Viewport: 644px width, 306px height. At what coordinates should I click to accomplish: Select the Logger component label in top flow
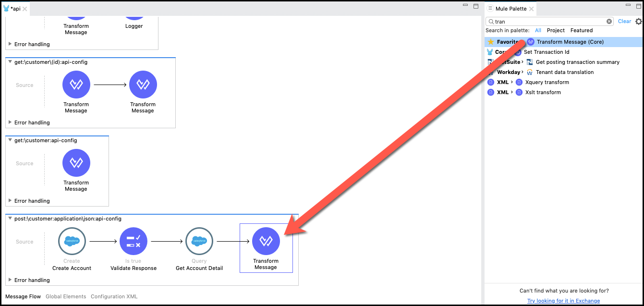pyautogui.click(x=134, y=26)
